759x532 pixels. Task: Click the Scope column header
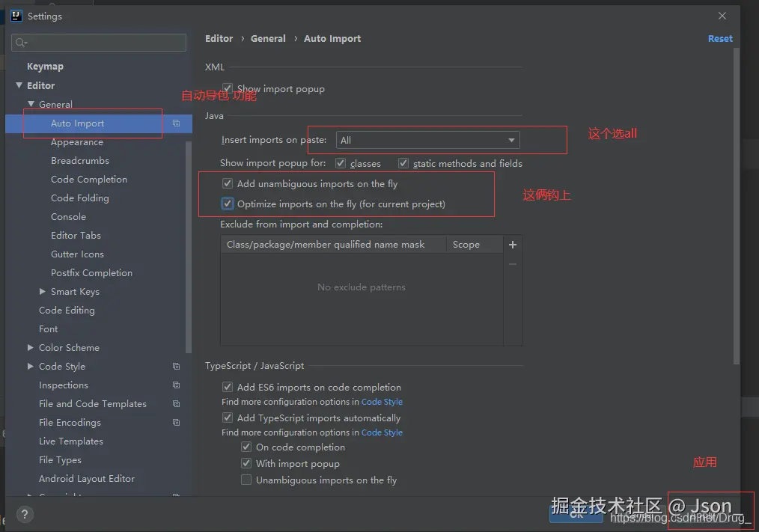pyautogui.click(x=475, y=245)
